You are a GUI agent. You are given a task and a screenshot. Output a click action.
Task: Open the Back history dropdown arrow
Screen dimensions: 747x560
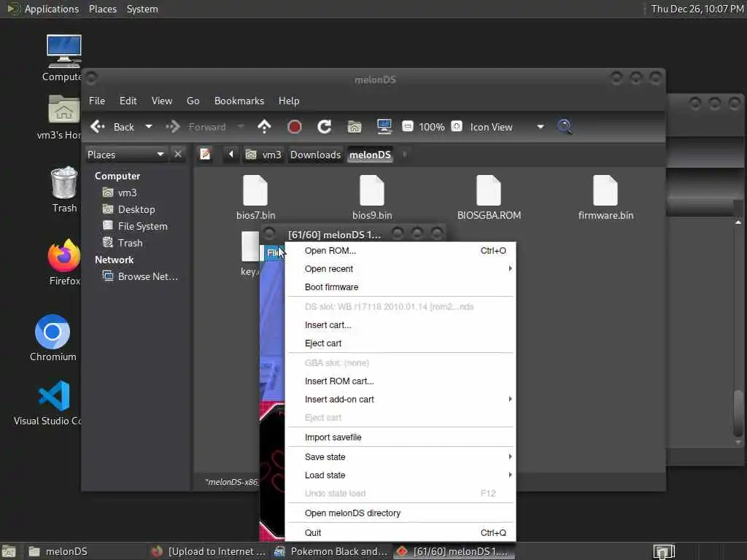(149, 127)
